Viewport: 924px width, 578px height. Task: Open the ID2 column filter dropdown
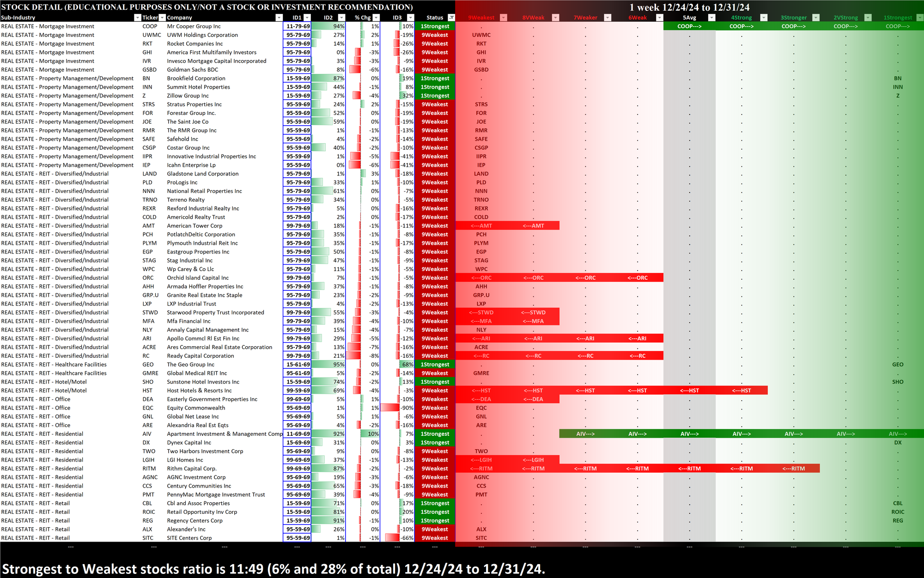point(341,18)
